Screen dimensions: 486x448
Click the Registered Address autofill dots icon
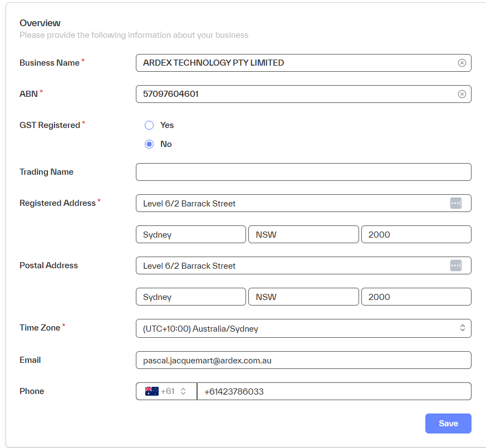tap(456, 203)
